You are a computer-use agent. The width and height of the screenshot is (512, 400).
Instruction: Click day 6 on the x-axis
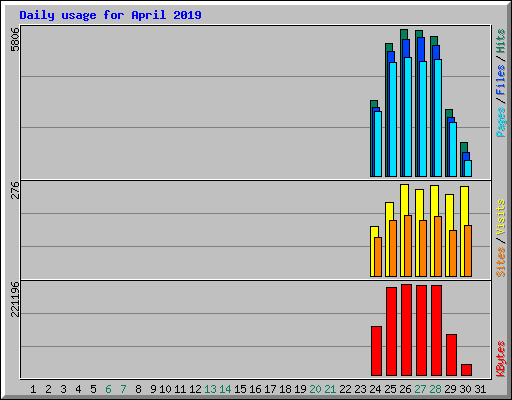pos(108,389)
